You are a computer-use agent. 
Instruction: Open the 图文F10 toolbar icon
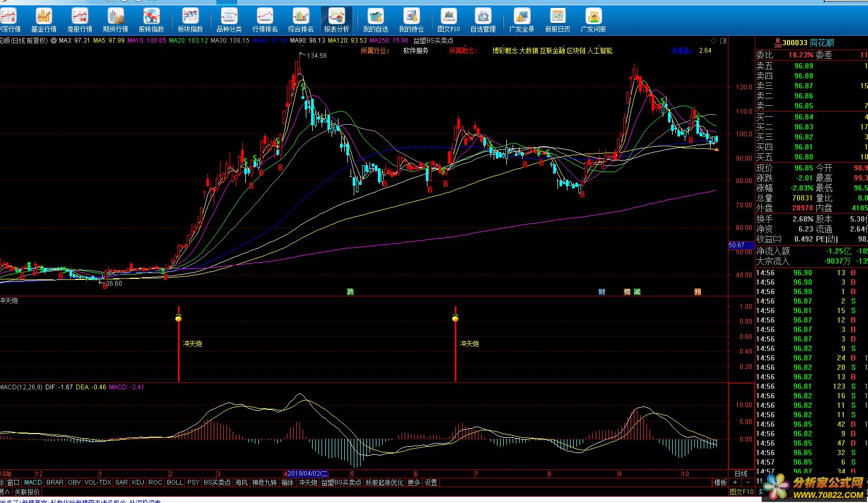pyautogui.click(x=448, y=21)
